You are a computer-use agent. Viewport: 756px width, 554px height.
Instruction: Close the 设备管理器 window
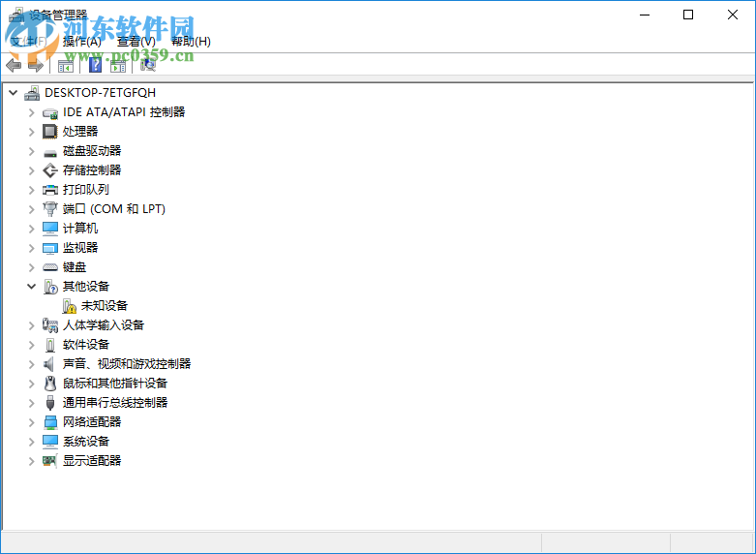pos(733,15)
